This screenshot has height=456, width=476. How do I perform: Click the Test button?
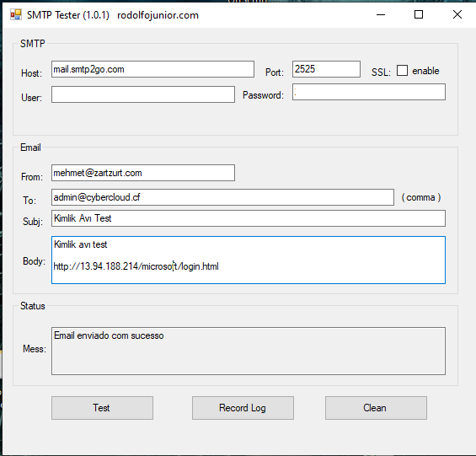tap(102, 408)
